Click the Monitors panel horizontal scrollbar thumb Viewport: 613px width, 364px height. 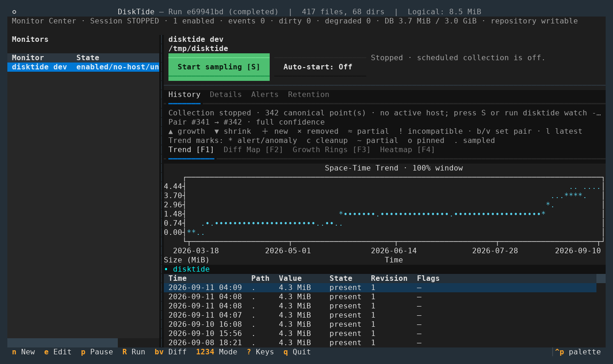coord(63,343)
